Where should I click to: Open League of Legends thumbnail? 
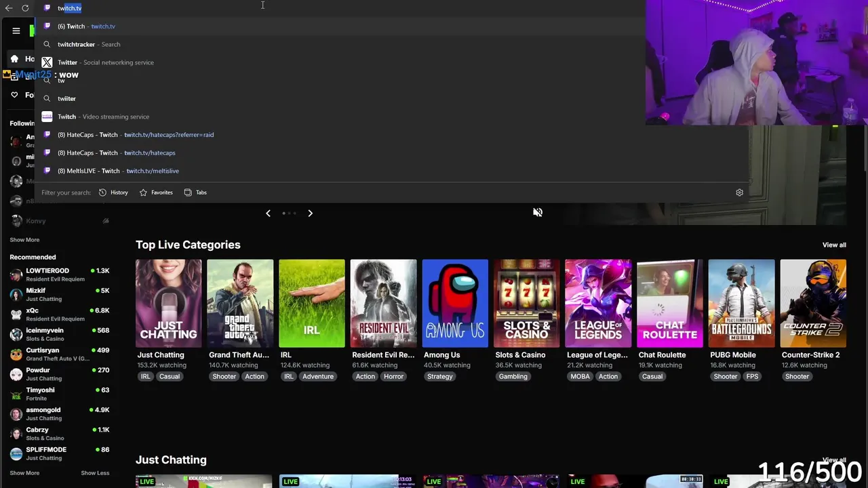tap(598, 303)
